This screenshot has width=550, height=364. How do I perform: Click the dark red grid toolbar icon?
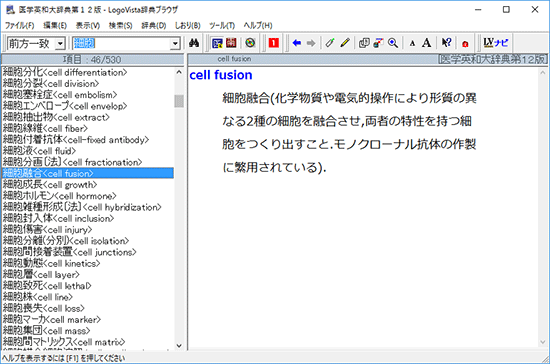tap(231, 43)
